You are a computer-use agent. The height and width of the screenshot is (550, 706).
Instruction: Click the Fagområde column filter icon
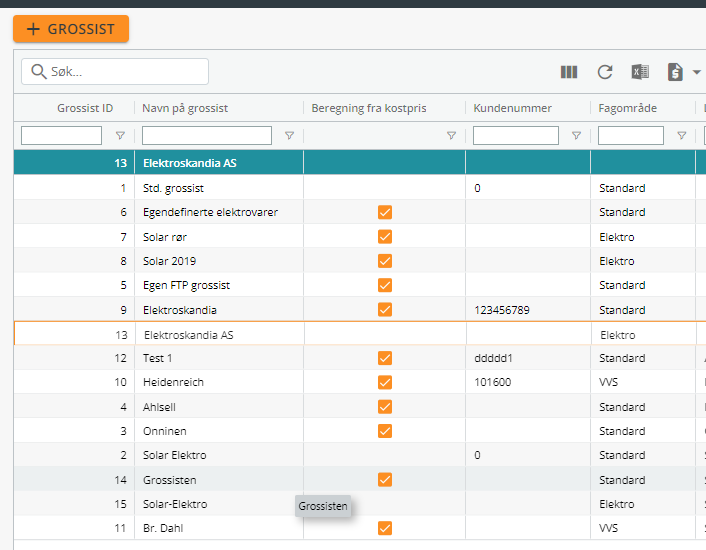click(682, 135)
